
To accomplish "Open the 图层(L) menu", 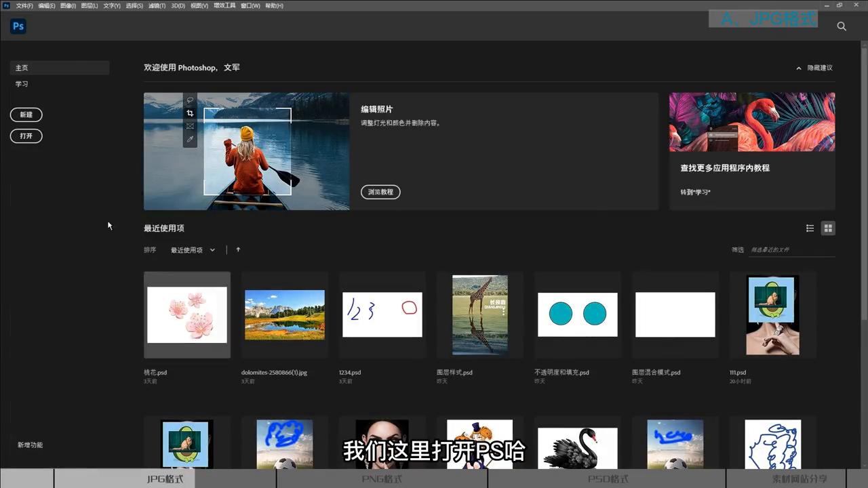I will point(90,5).
